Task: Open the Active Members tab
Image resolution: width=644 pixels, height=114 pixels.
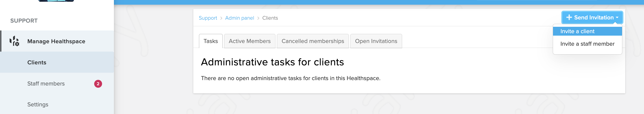Action: coord(250,41)
